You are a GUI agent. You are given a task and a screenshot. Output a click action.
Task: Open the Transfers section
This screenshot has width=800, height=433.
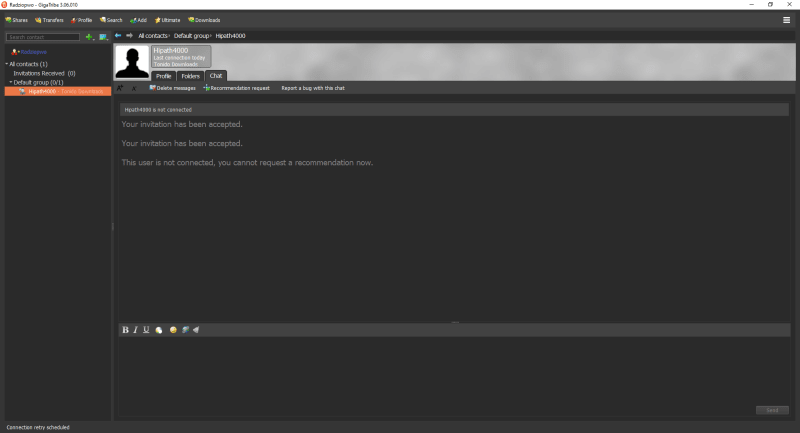(49, 20)
